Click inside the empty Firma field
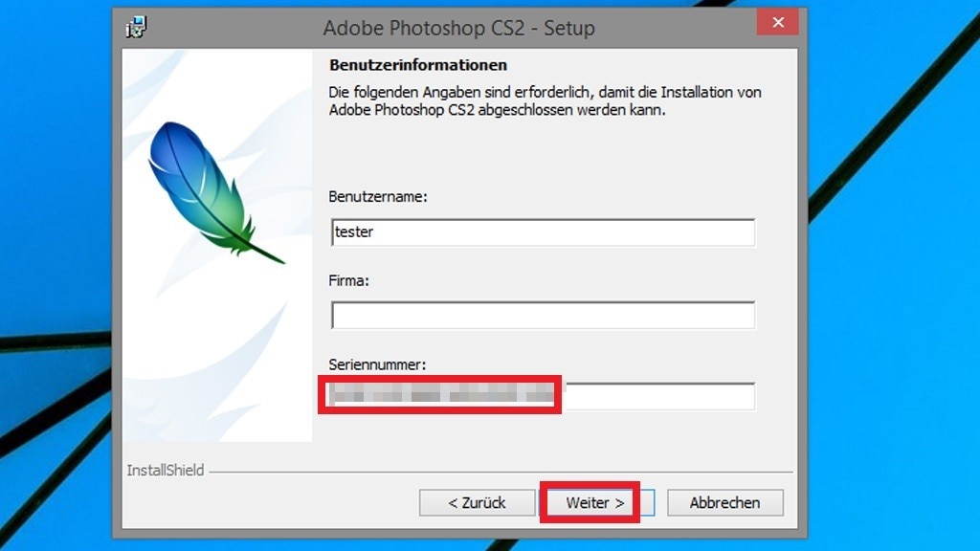The image size is (980, 551). point(542,316)
